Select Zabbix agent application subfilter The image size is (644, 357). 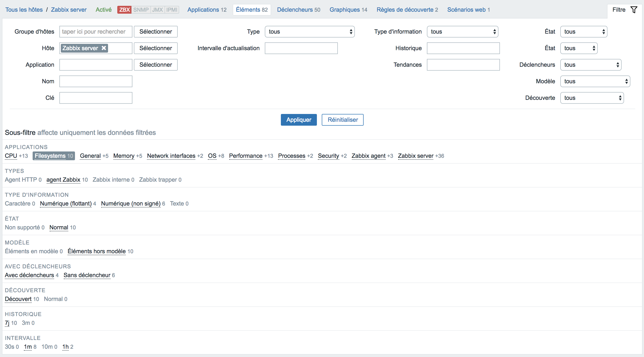(368, 156)
